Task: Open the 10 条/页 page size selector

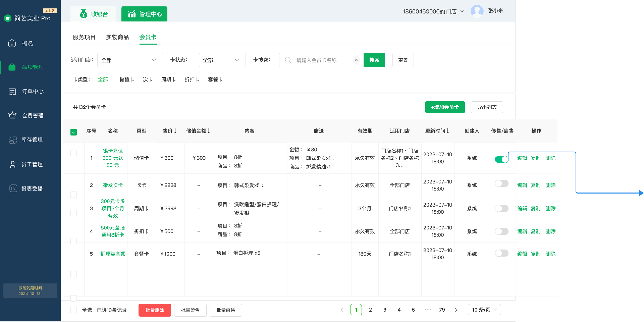Action: pos(484,310)
